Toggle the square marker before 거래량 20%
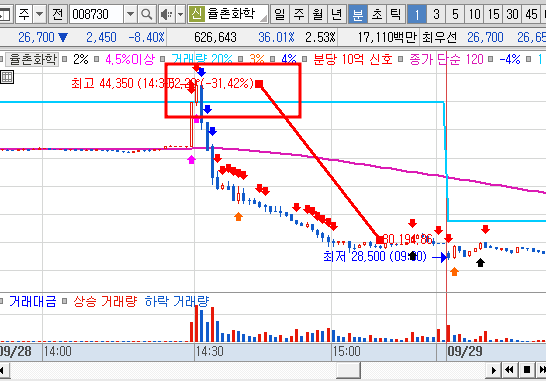 coord(162,59)
